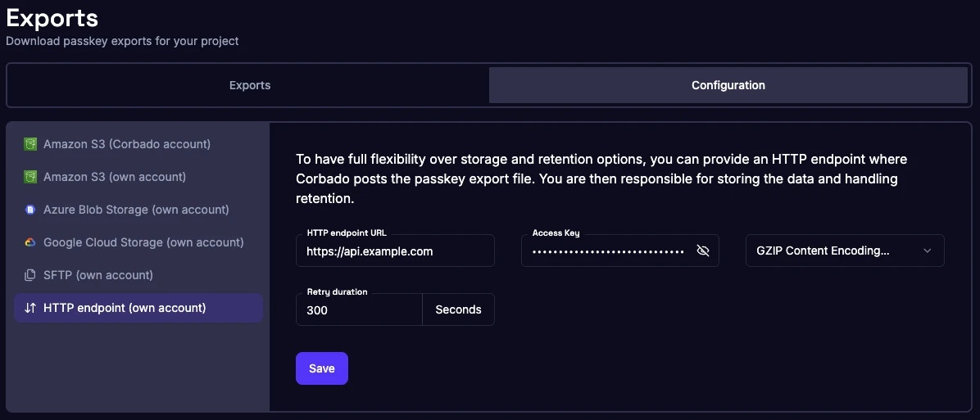The width and height of the screenshot is (980, 420).
Task: Select Google Cloud Storage (own account)
Action: 143,242
